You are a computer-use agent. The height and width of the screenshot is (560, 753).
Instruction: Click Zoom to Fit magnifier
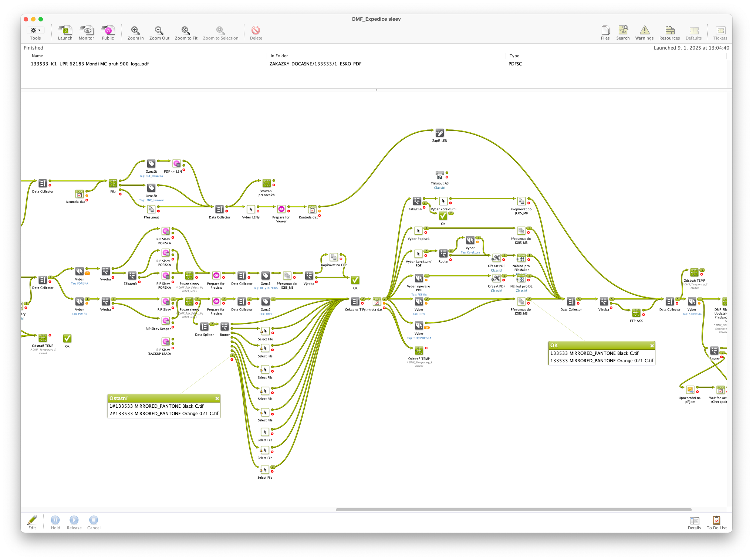tap(186, 30)
